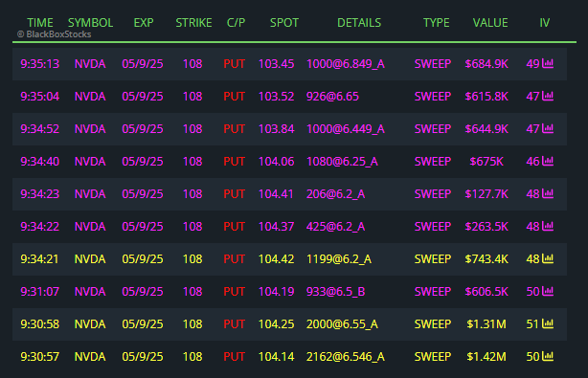Sort by the TIME column header
The height and width of the screenshot is (378, 588).
(40, 23)
